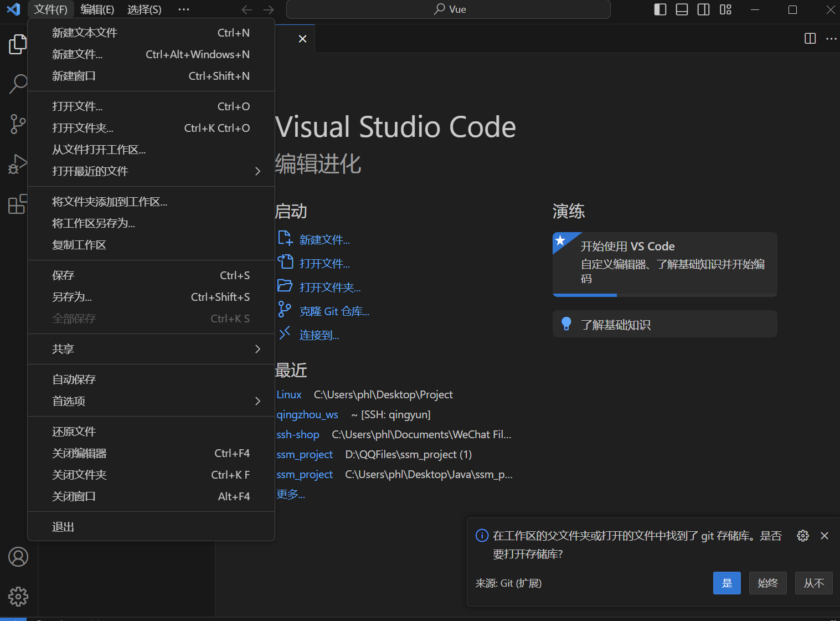
Task: Toggle the primary side bar layout icon
Action: [x=660, y=9]
